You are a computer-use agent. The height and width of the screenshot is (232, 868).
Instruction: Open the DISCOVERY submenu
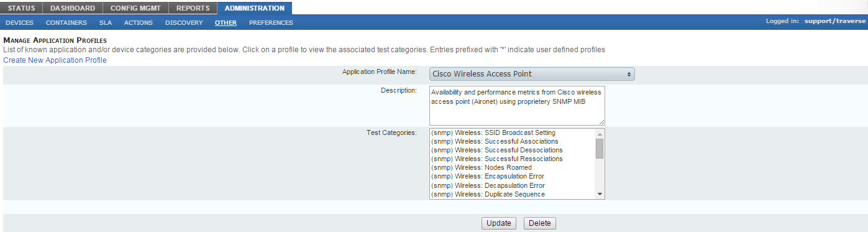tap(184, 22)
